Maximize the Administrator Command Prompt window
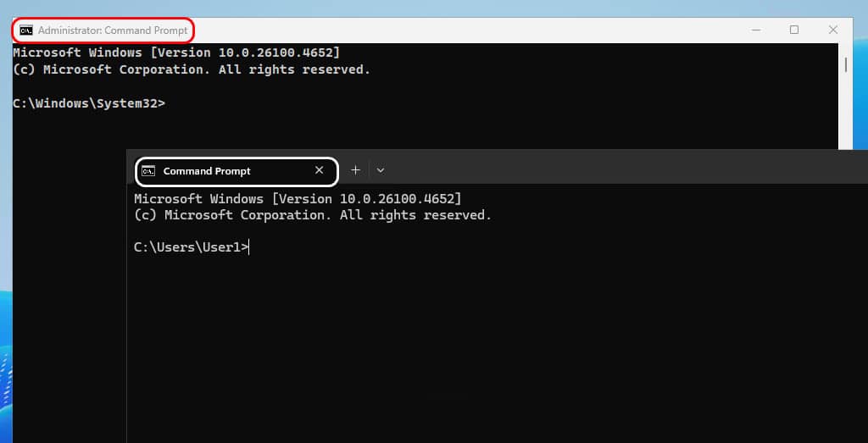This screenshot has height=443, width=868. [793, 30]
